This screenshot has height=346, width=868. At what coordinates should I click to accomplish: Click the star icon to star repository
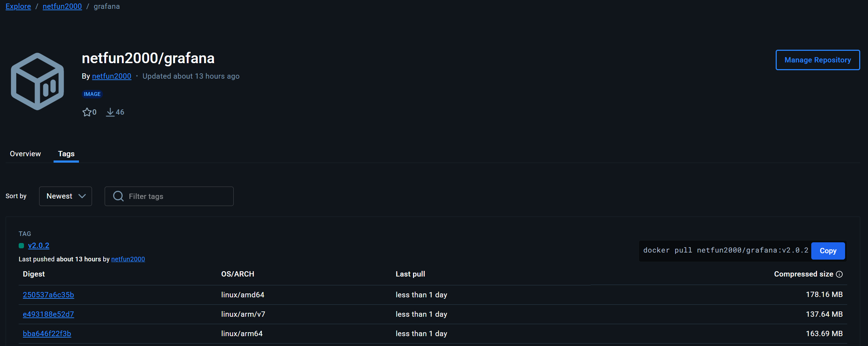[x=87, y=112]
